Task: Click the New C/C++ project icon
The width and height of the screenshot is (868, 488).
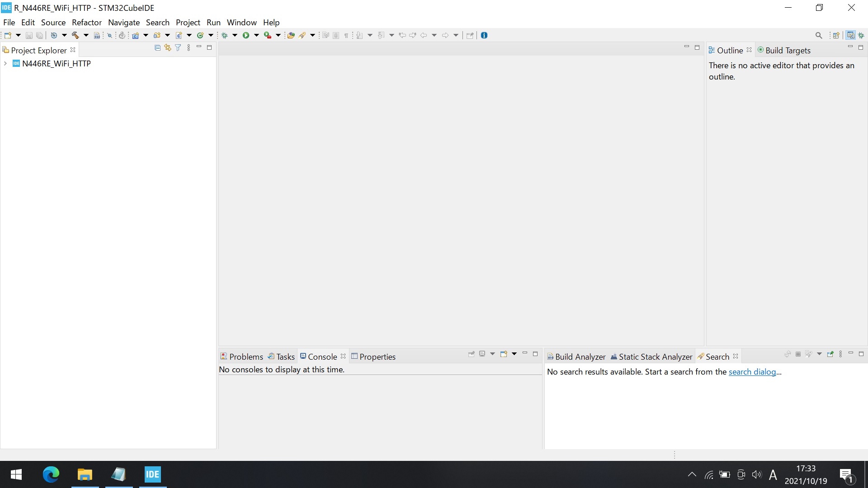Action: [x=135, y=35]
